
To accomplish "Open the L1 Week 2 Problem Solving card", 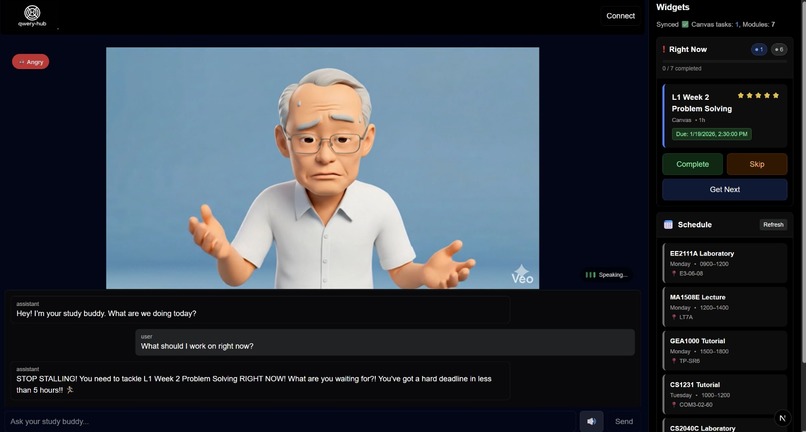I will pyautogui.click(x=724, y=116).
